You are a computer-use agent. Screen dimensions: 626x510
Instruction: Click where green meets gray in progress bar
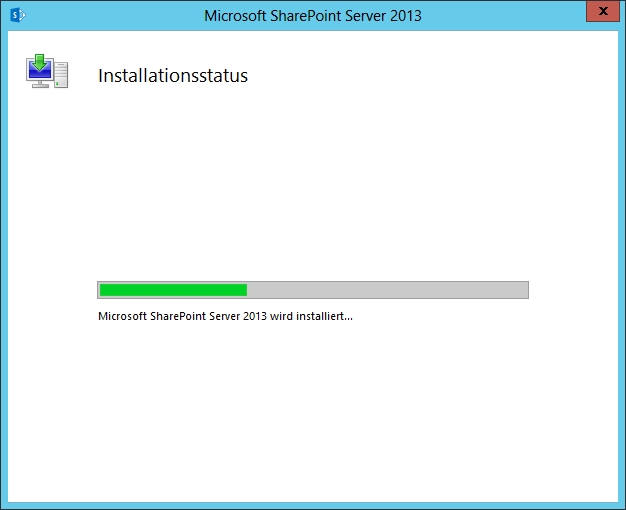click(x=247, y=290)
